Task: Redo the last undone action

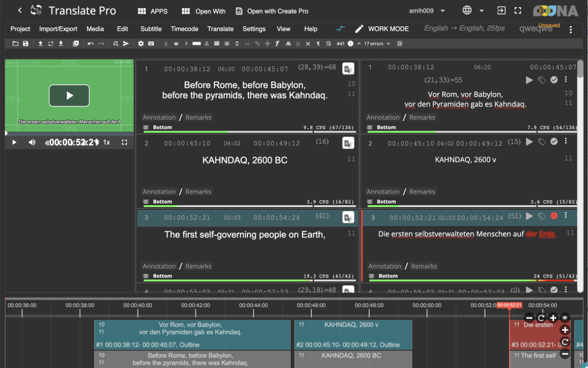Action: pyautogui.click(x=101, y=44)
